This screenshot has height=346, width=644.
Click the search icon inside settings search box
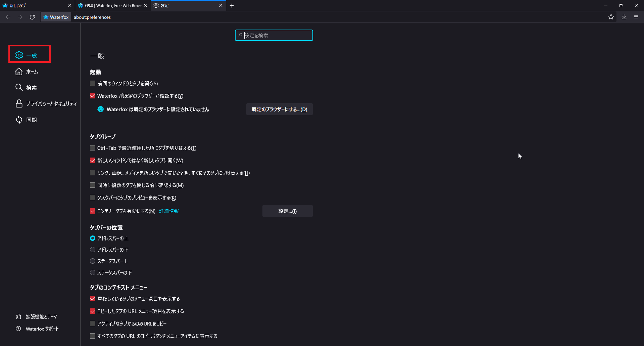pyautogui.click(x=240, y=35)
